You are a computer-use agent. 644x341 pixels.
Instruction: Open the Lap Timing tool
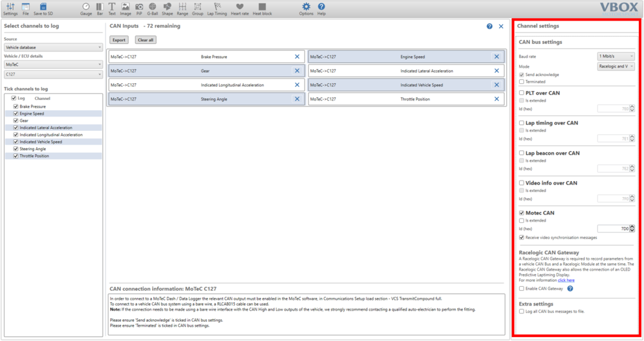(217, 8)
